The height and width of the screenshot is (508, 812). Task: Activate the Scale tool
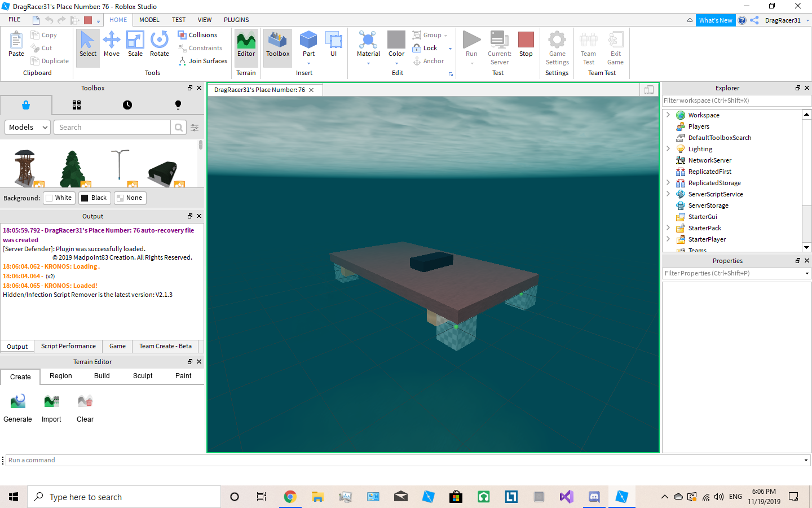coord(135,44)
